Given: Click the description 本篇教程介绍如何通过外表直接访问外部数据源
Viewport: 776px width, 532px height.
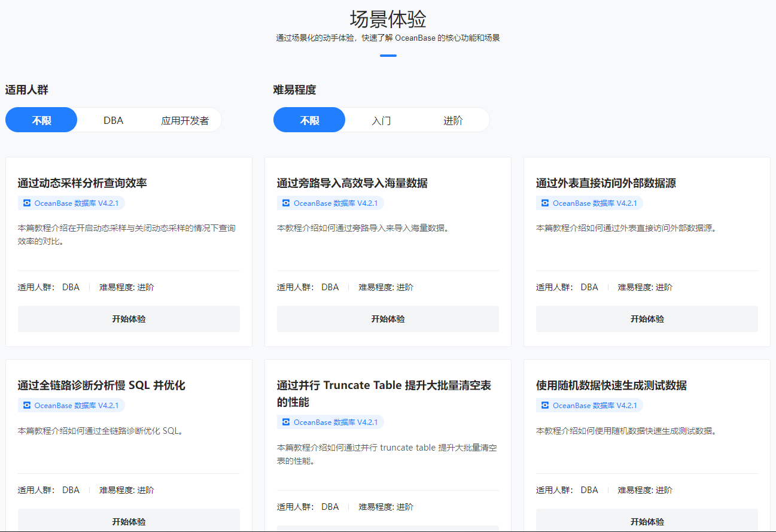Looking at the screenshot, I should pos(626,228).
